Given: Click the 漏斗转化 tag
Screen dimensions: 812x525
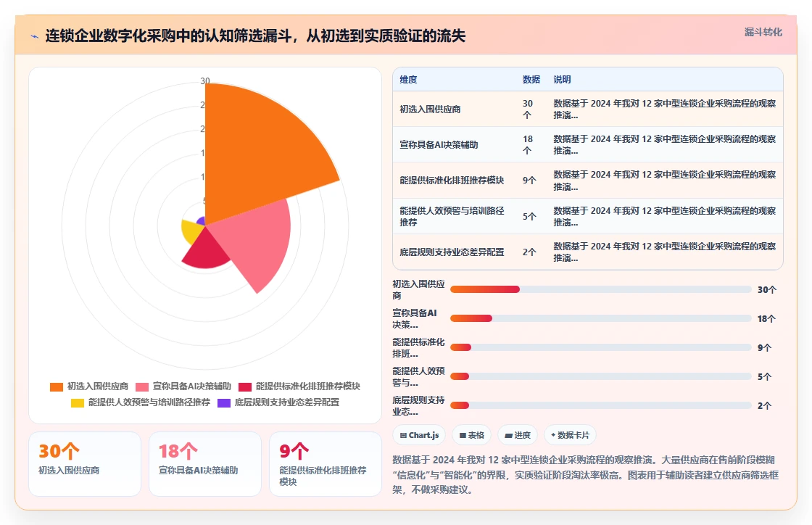Looking at the screenshot, I should 763,32.
